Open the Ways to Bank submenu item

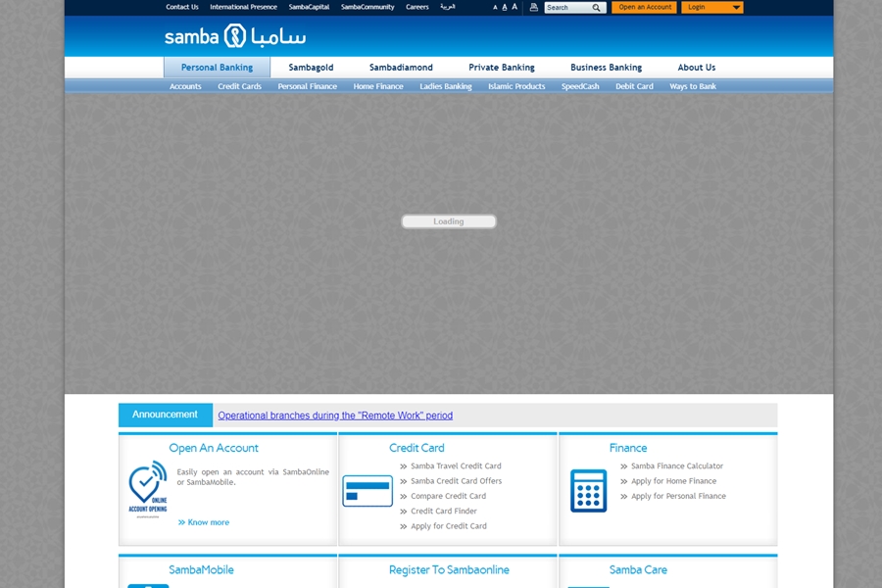(693, 86)
